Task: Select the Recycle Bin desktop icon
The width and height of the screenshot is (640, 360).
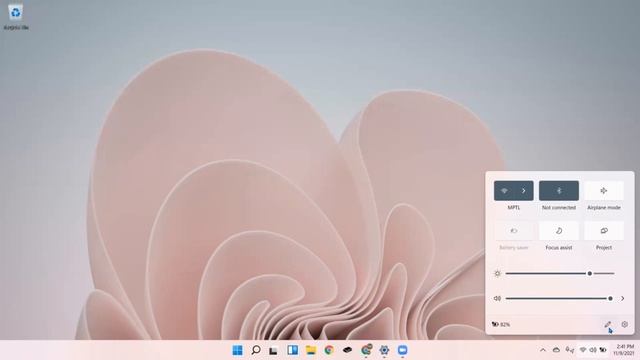Action: tap(16, 17)
